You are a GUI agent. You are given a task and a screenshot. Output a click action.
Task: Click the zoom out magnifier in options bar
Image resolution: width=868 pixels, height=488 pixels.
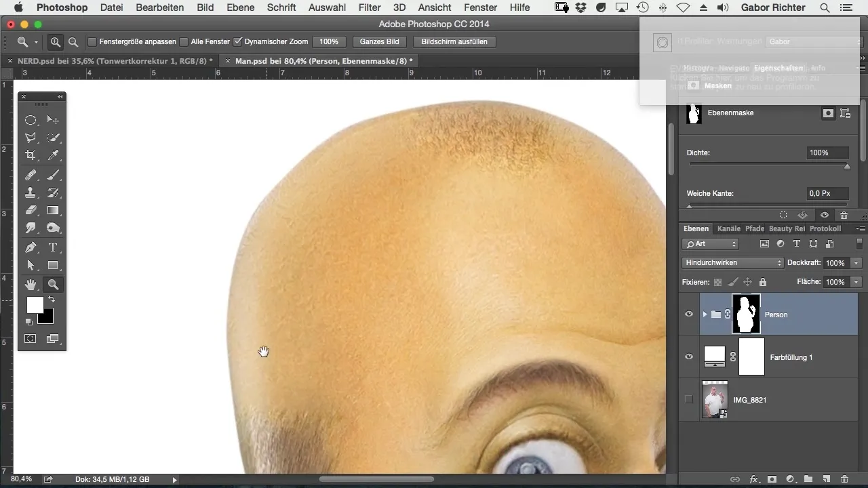click(x=73, y=42)
